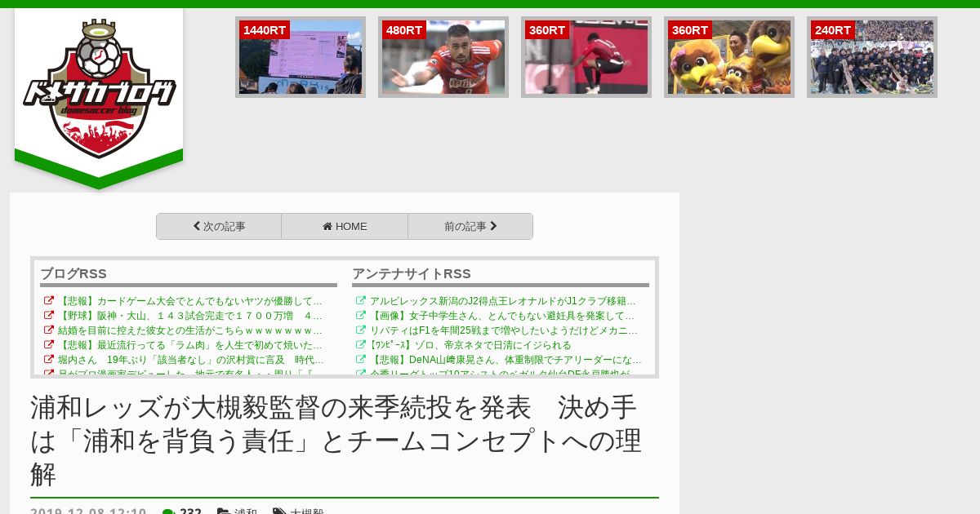Click external-link icon beside 女子中学生さん
Image resolution: width=980 pixels, height=514 pixels.
coord(361,316)
